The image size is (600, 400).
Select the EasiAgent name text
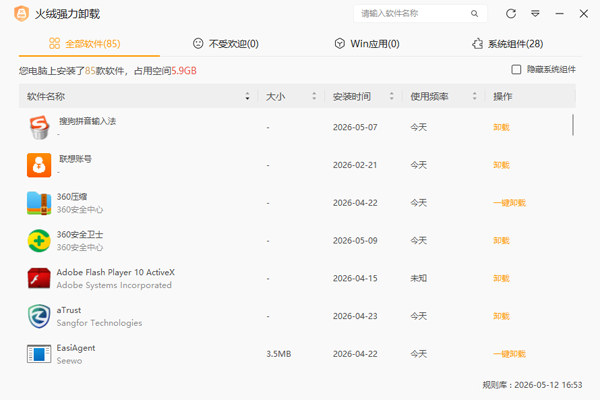click(76, 348)
